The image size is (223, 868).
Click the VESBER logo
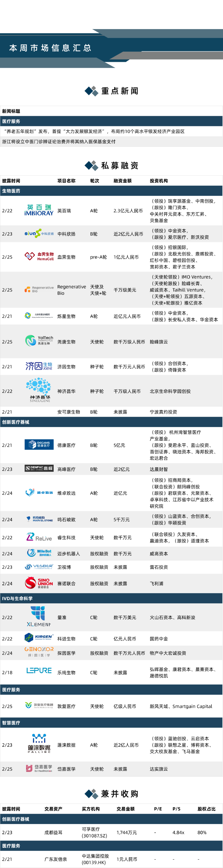(39, 567)
